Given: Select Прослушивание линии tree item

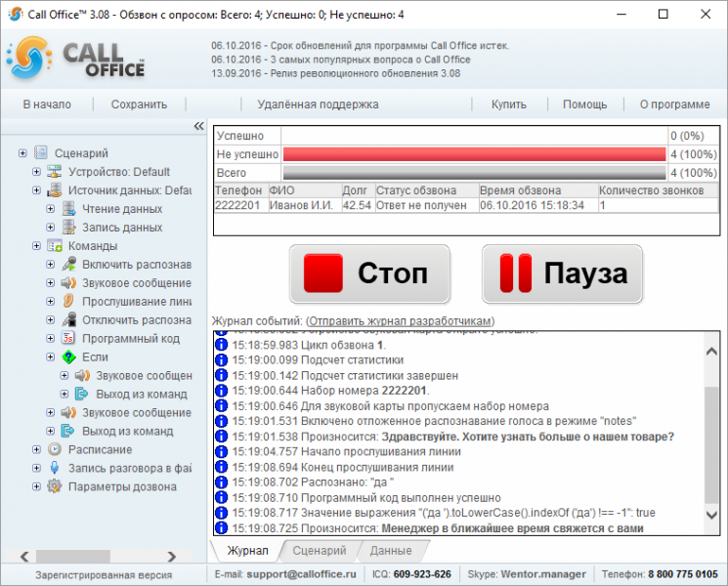Looking at the screenshot, I should (x=137, y=301).
